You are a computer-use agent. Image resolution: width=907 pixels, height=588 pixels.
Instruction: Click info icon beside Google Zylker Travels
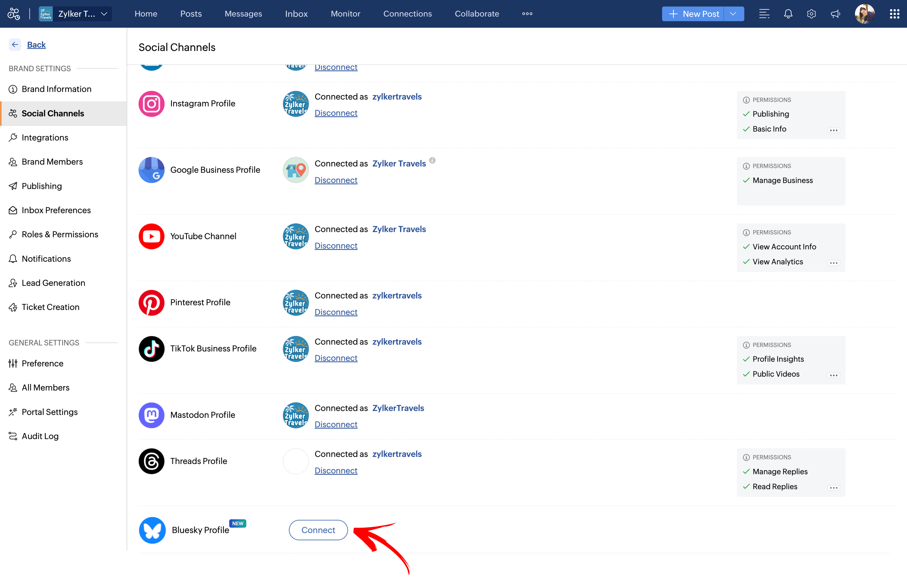tap(432, 160)
